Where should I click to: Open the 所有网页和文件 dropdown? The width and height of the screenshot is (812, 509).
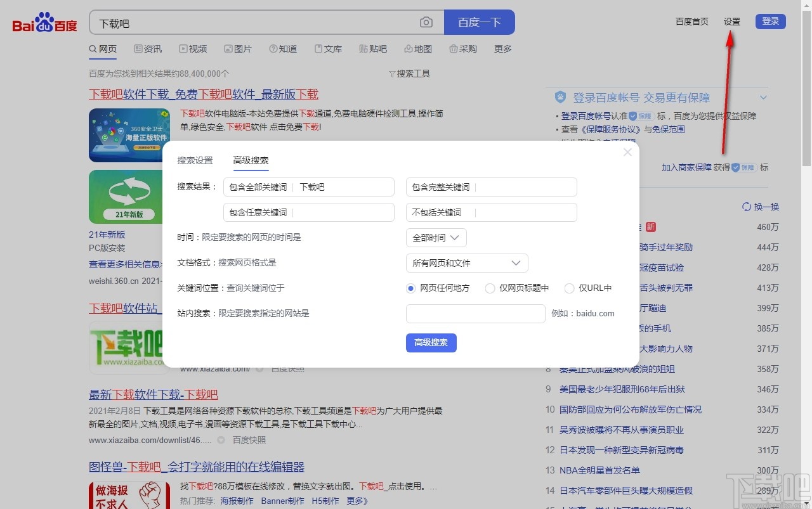coord(467,262)
